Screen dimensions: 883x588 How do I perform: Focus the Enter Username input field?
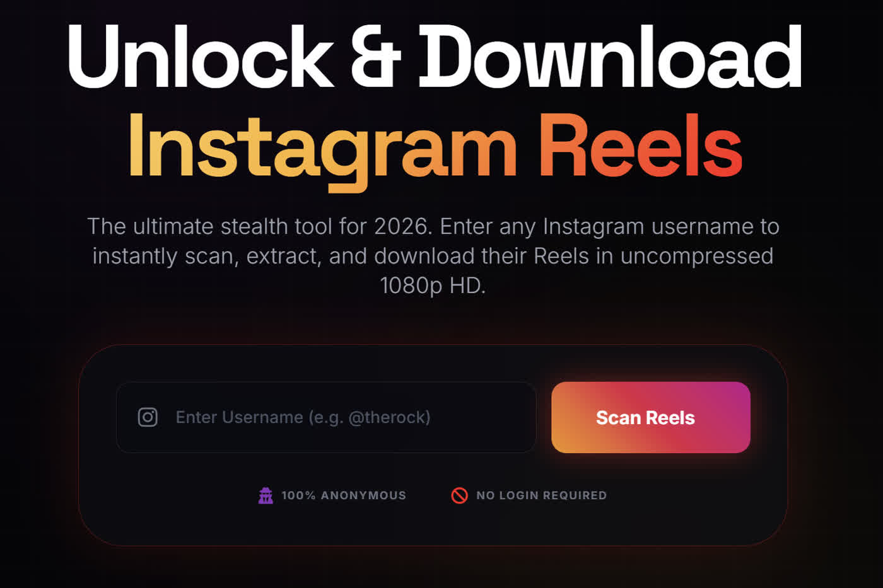[x=326, y=417]
